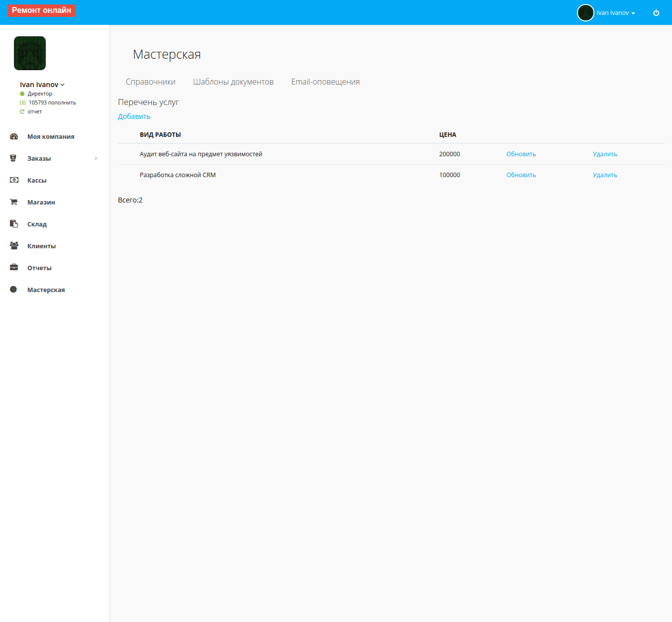672x622 pixels.
Task: Click the large profile picture in sidebar
Action: 30,53
